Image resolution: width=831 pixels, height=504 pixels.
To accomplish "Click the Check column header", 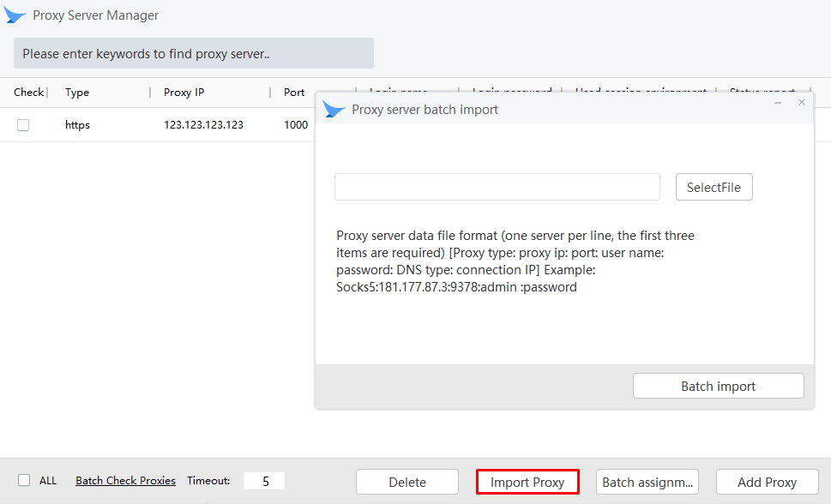I will 28,93.
